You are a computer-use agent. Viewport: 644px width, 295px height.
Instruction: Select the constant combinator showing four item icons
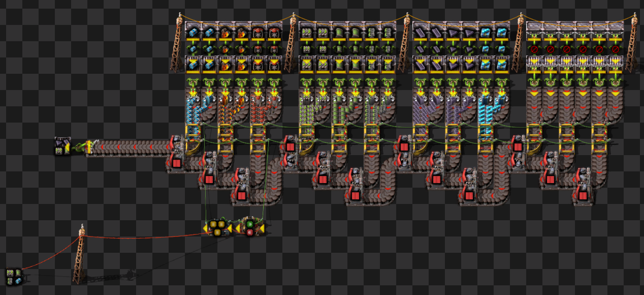(x=14, y=277)
